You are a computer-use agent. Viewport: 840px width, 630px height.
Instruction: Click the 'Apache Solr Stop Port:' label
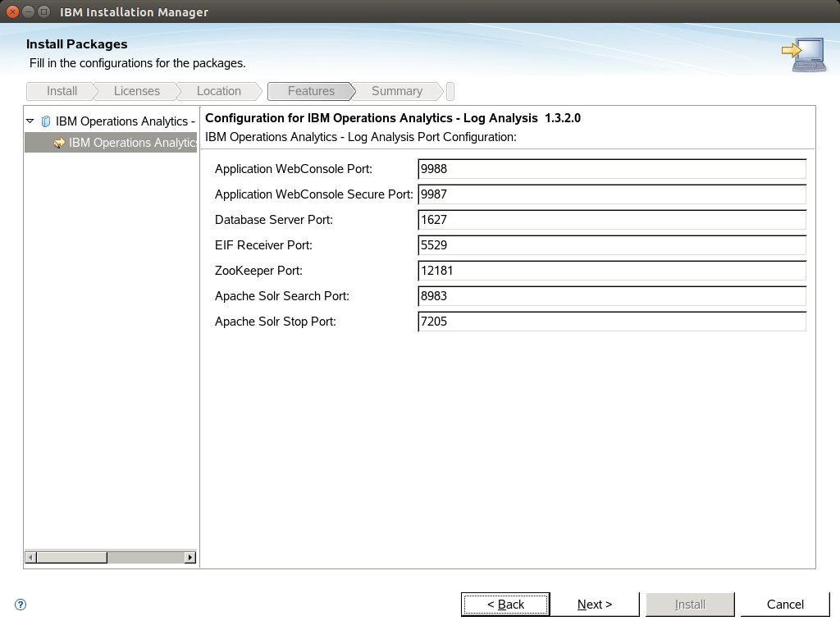coord(276,322)
